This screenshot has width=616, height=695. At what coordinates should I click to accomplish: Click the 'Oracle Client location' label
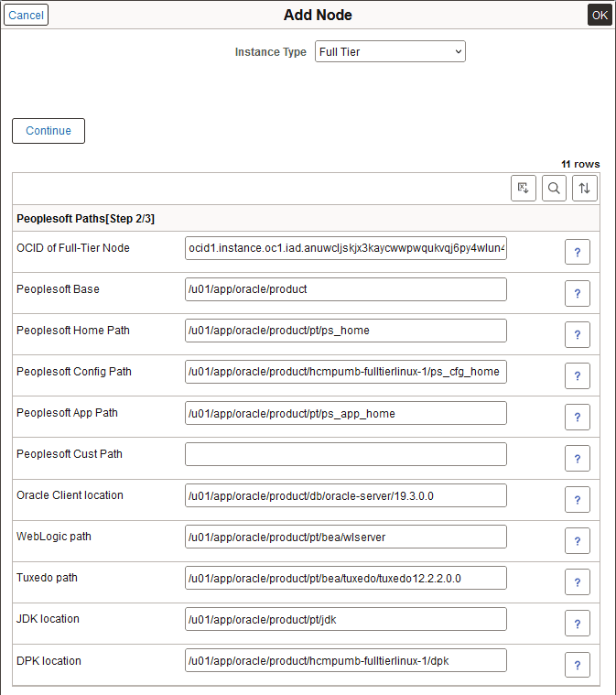(x=70, y=495)
